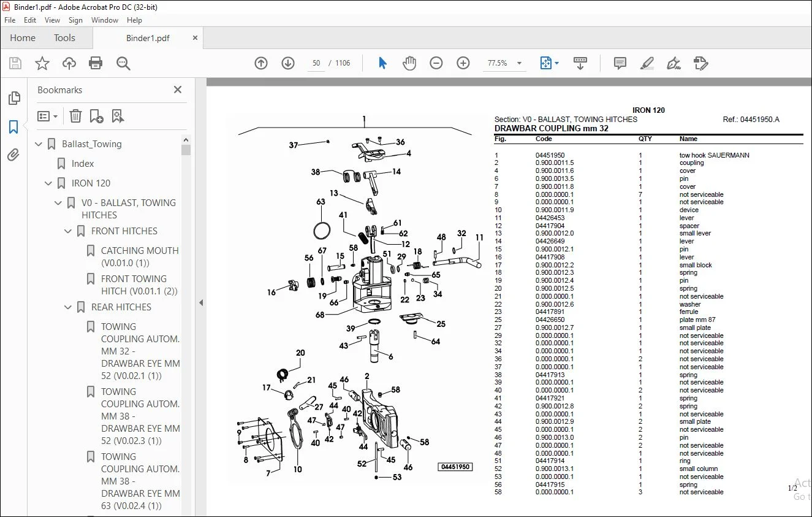812x517 pixels.
Task: Upload file to cloud icon
Action: [69, 63]
